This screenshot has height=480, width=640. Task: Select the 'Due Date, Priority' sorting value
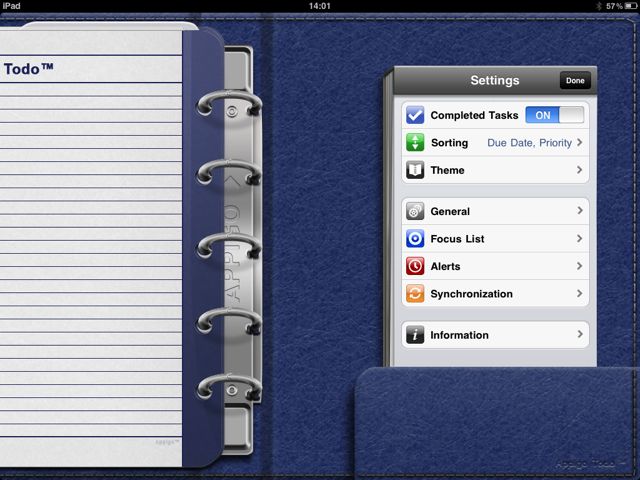(529, 143)
